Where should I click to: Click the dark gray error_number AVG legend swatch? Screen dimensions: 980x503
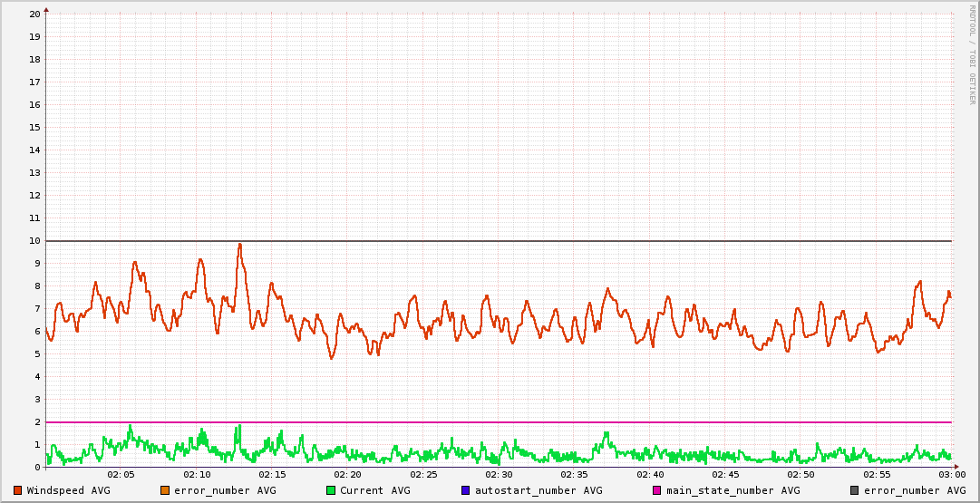(855, 490)
